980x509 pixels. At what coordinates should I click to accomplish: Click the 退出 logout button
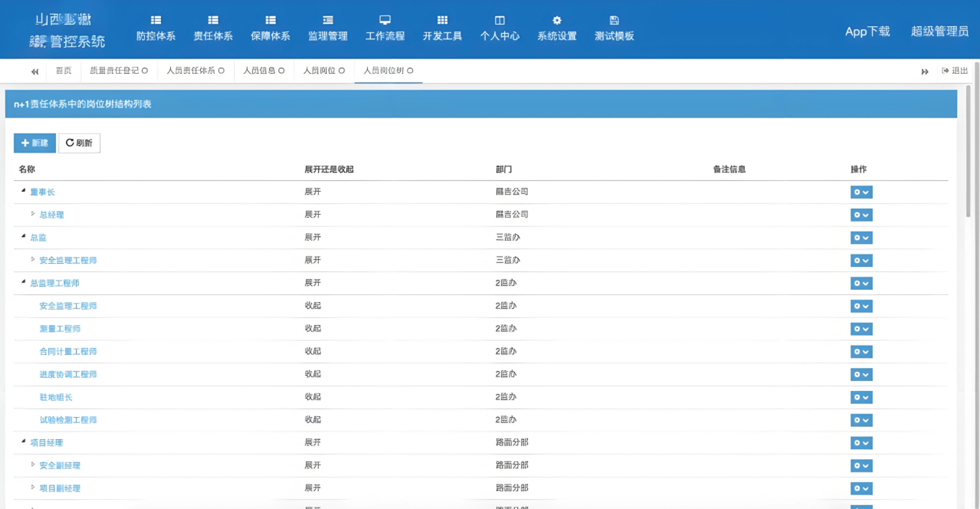click(x=955, y=71)
